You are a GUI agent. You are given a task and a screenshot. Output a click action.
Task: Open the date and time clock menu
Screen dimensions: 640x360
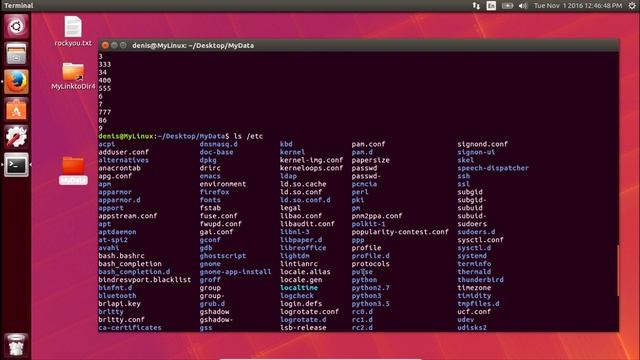pyautogui.click(x=578, y=6)
